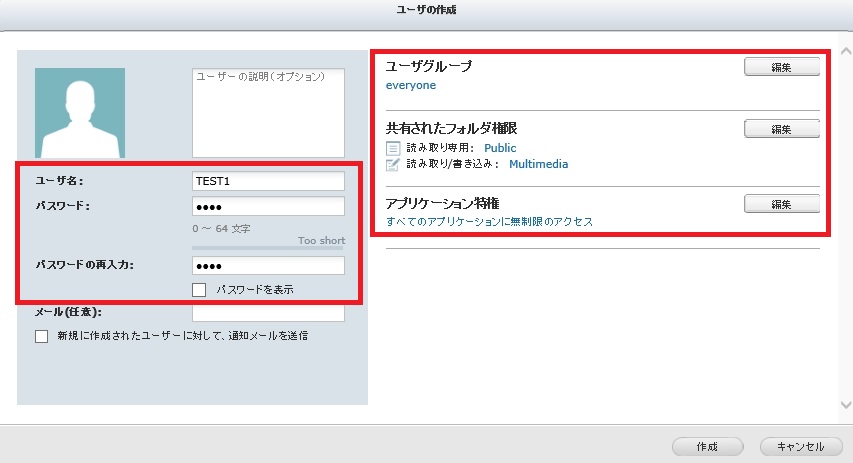Viewport: 853px width, 463px height.
Task: Click the ユーザの作成 dialog title
Action: click(426, 10)
